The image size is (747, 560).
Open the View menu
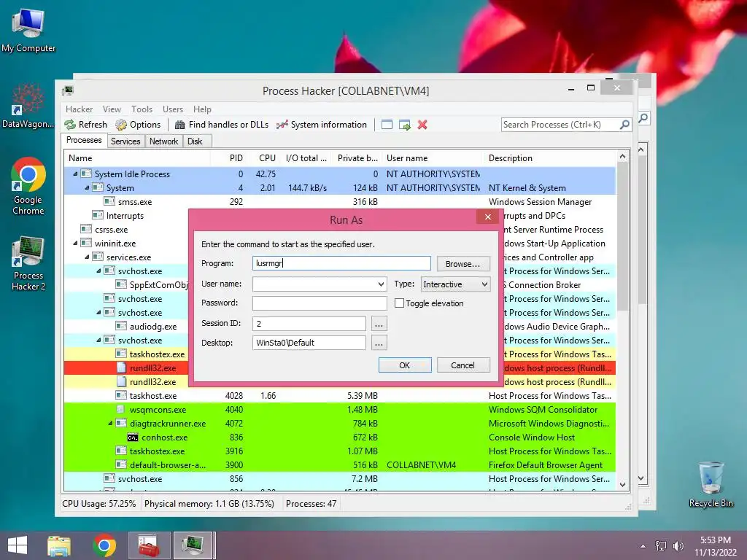point(112,109)
